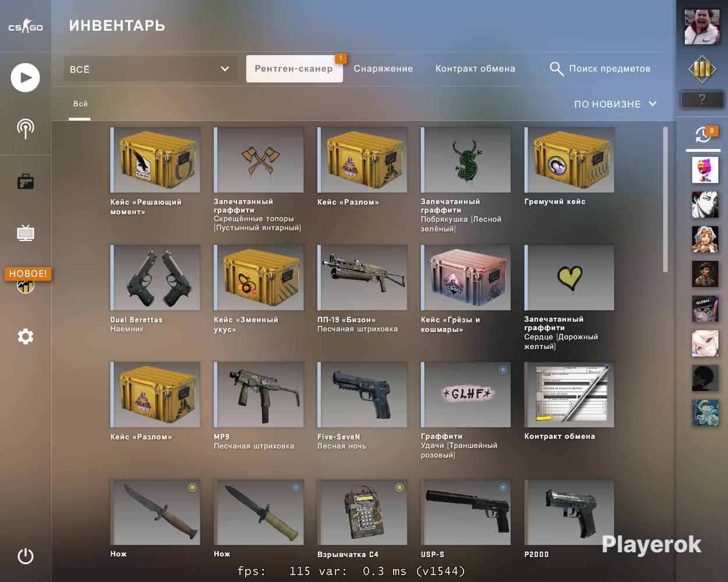Image resolution: width=728 pixels, height=582 pixels.
Task: Open the Play menu button
Action: 26,77
